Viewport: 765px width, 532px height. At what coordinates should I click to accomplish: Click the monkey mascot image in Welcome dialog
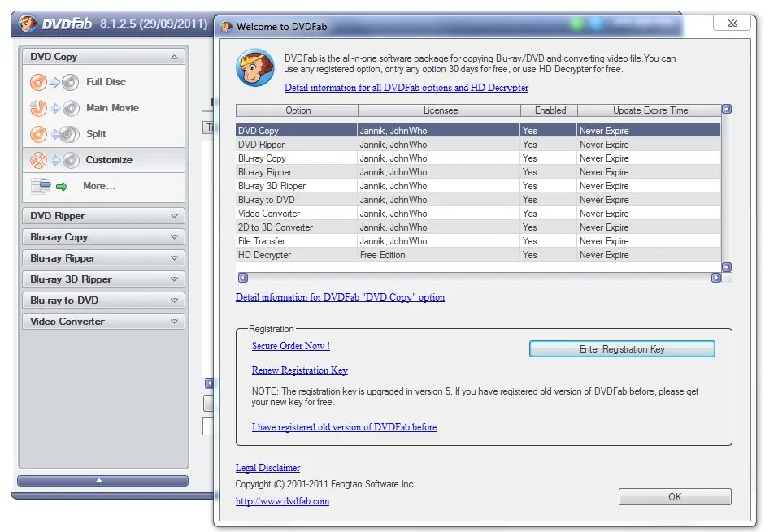click(255, 67)
